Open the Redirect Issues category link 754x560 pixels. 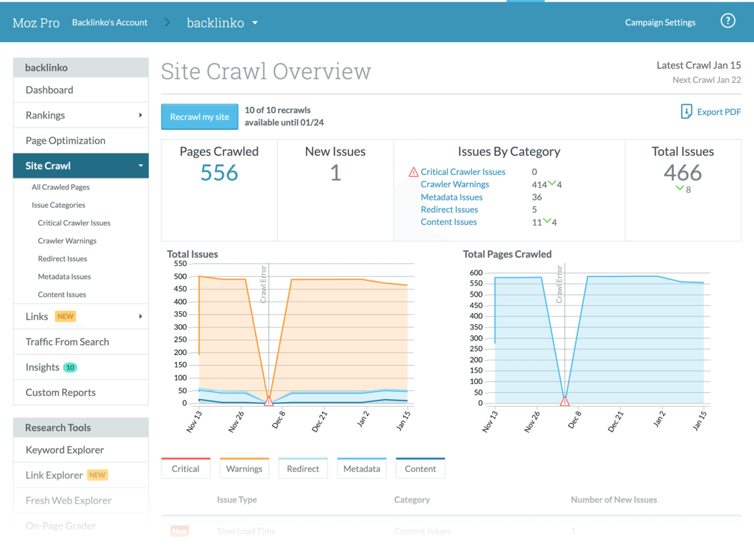tap(449, 209)
